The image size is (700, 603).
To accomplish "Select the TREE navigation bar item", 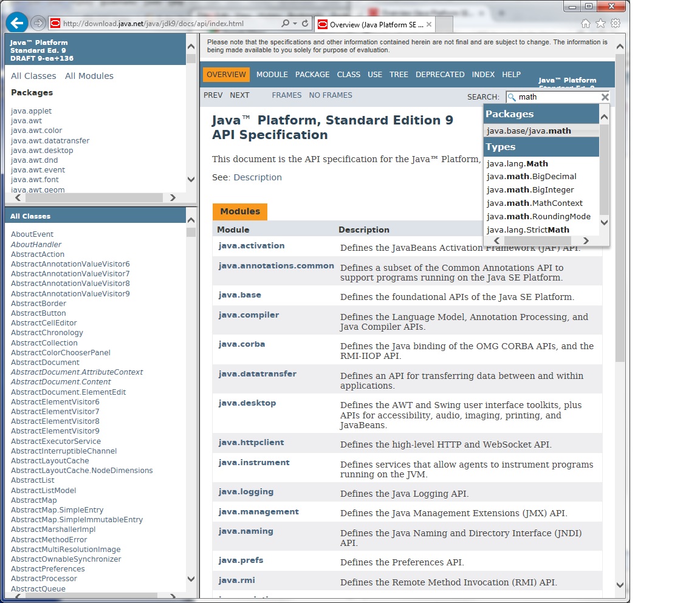I will [x=399, y=75].
